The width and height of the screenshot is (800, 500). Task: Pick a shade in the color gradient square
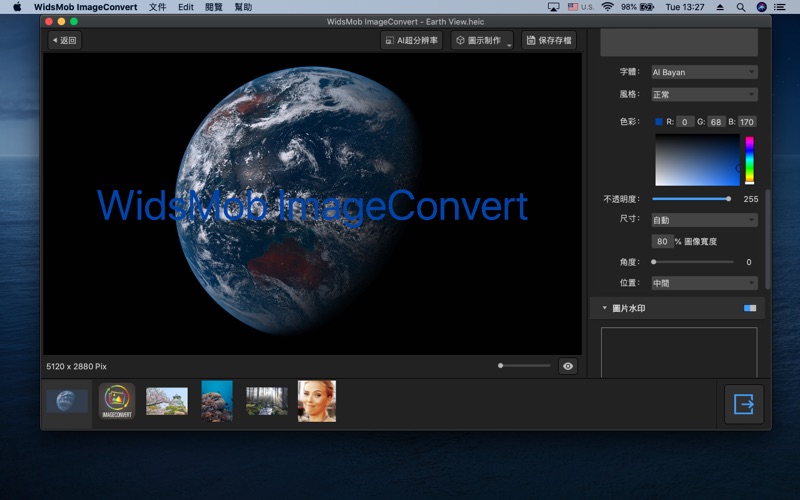pos(697,160)
